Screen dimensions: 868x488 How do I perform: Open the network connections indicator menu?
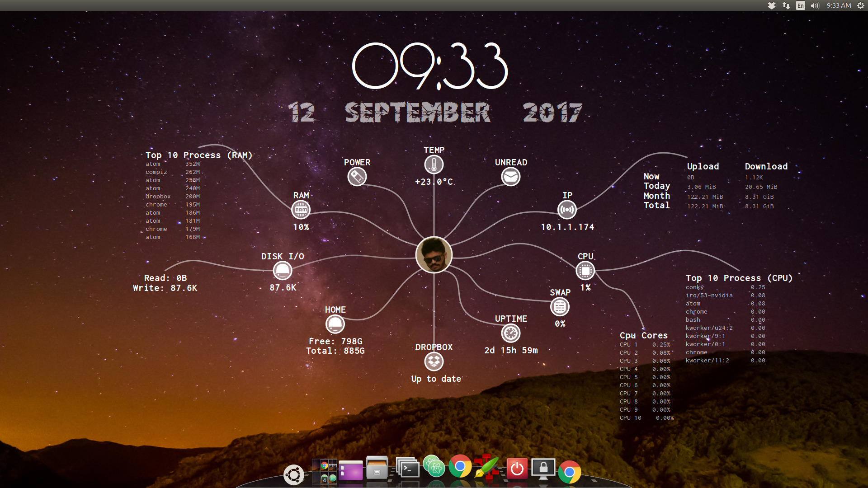click(x=786, y=5)
